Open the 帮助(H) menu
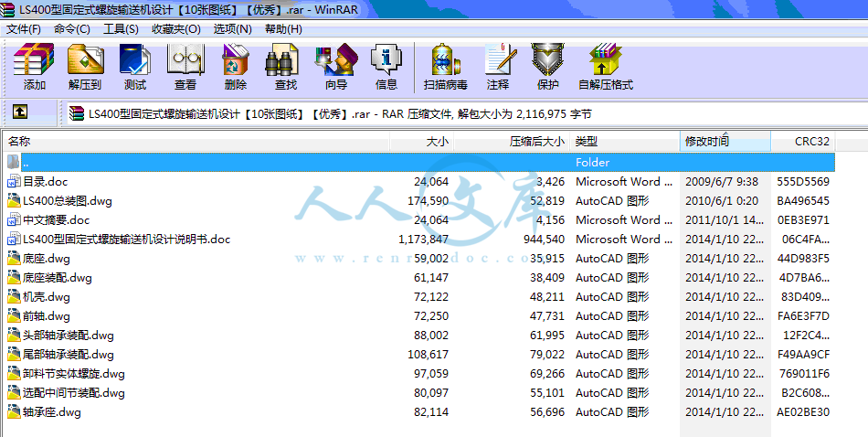 click(283, 29)
